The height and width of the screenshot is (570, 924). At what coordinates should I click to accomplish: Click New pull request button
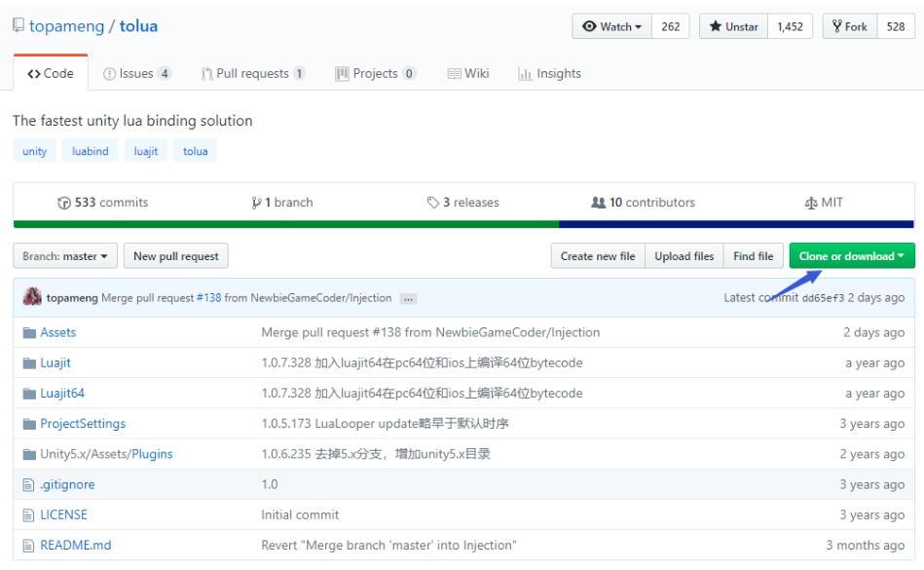175,256
